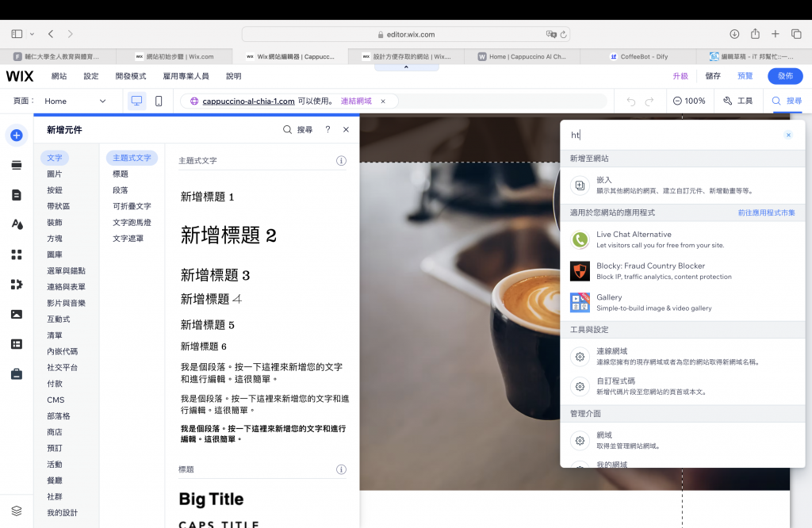This screenshot has width=812, height=528.
Task: Open the Media image icon in sidebar
Action: point(17,314)
